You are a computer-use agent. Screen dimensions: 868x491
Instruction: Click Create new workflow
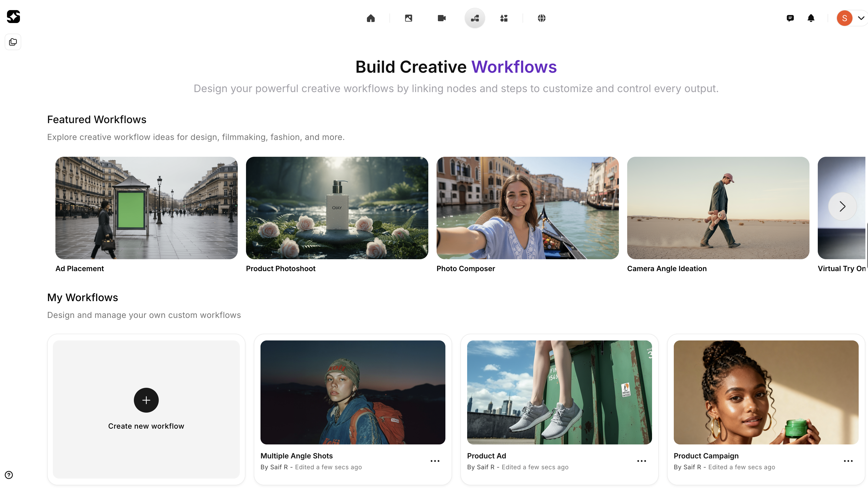click(x=146, y=410)
